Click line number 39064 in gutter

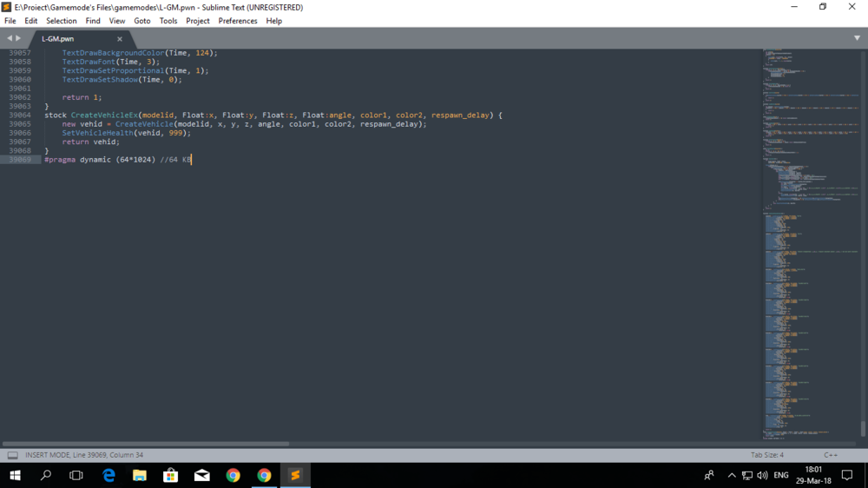pyautogui.click(x=20, y=115)
